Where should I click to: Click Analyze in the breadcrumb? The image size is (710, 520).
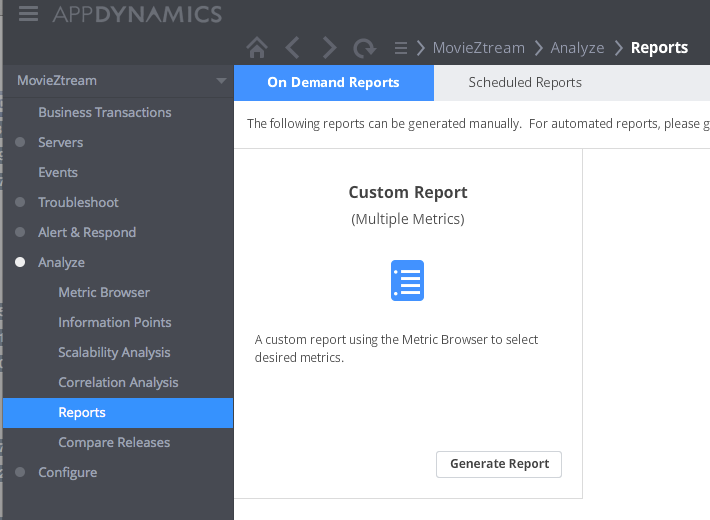click(x=577, y=48)
